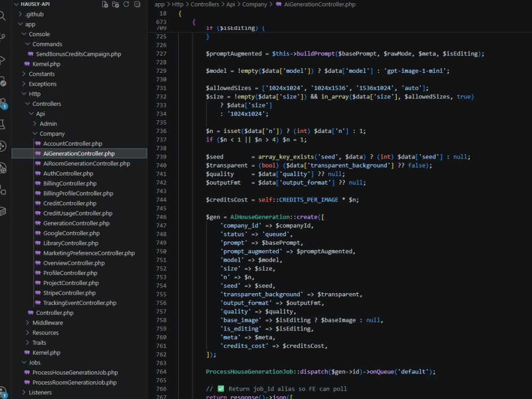This screenshot has height=399, width=532.
Task: Click 'Controllers' in the breadcrumb path
Action: [x=205, y=4]
